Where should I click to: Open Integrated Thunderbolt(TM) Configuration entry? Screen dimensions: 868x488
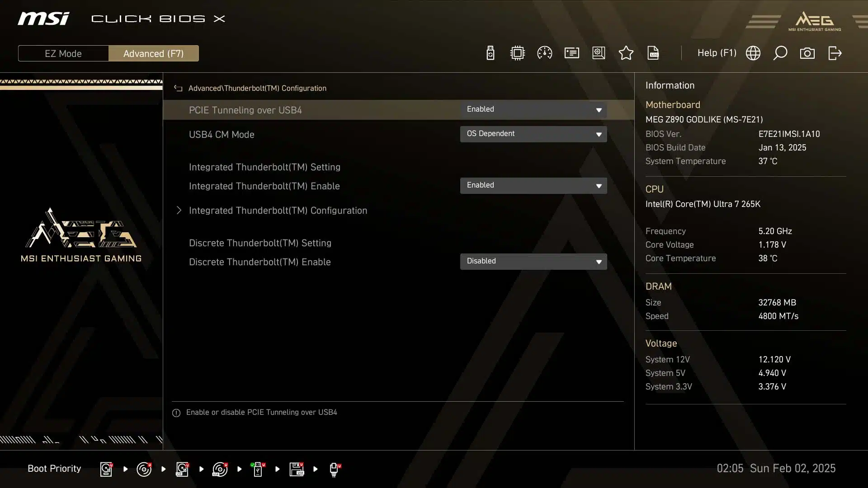click(278, 211)
